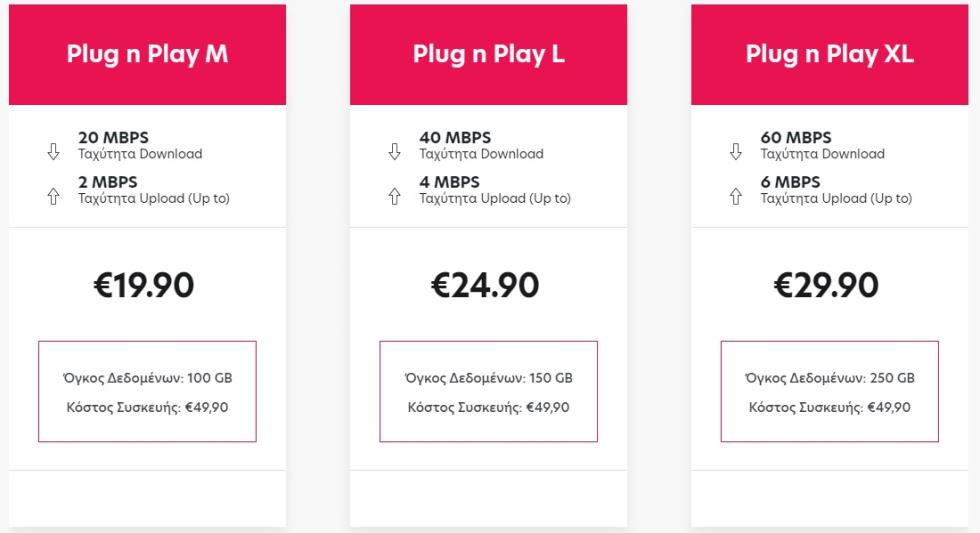Select the Plug n Play L plan header
The width and height of the screenshot is (980, 533).
489,54
